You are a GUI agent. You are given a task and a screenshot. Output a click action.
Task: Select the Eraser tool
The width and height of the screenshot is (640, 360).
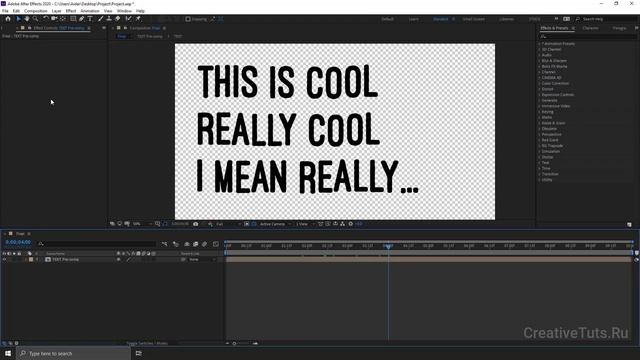tap(118, 19)
